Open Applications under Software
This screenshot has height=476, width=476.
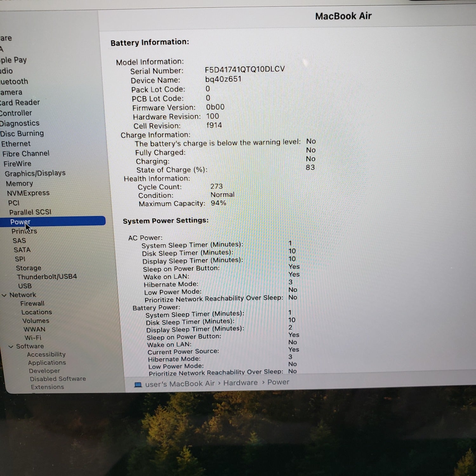tap(47, 363)
